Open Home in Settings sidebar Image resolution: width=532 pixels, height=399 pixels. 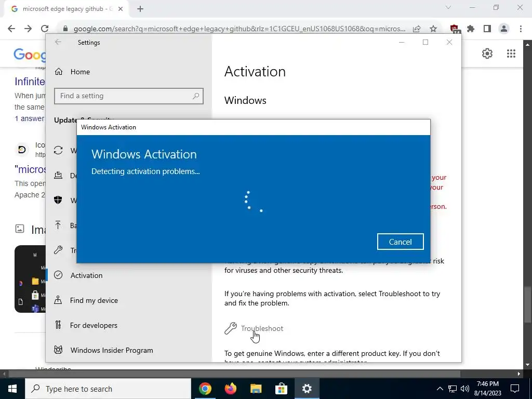pyautogui.click(x=80, y=72)
